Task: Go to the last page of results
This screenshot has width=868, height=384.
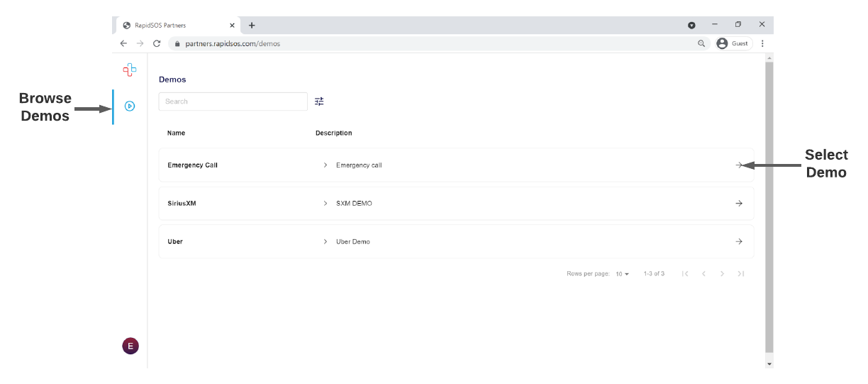Action: [x=740, y=274]
